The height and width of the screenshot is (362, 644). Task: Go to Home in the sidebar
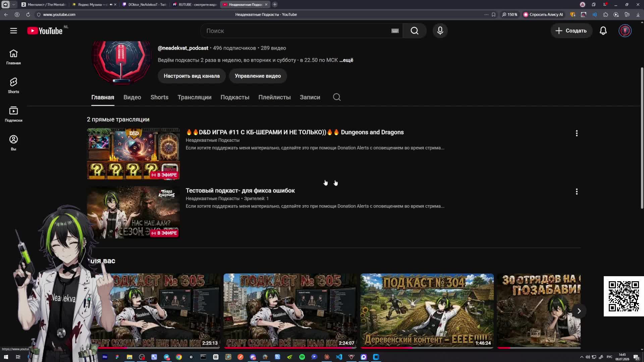tap(13, 57)
